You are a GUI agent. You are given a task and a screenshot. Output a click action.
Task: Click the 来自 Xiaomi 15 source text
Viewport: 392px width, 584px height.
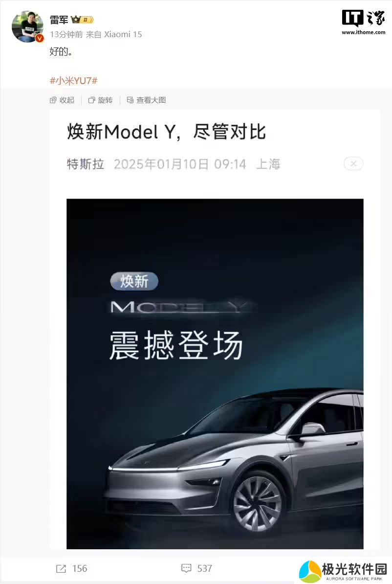tap(114, 34)
